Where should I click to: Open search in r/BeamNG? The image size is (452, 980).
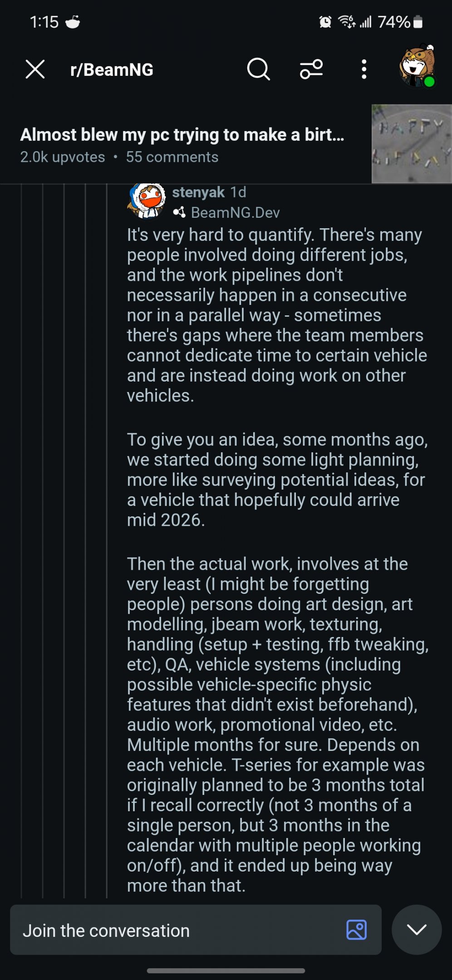tap(258, 69)
